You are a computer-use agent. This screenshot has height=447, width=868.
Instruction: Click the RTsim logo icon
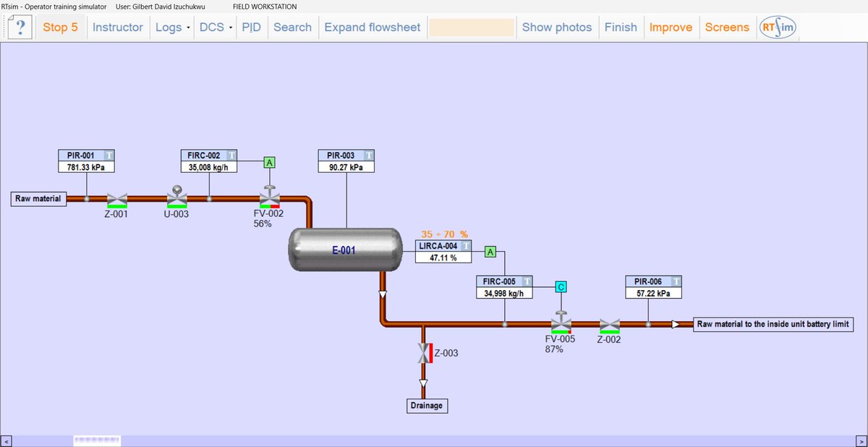(x=778, y=27)
